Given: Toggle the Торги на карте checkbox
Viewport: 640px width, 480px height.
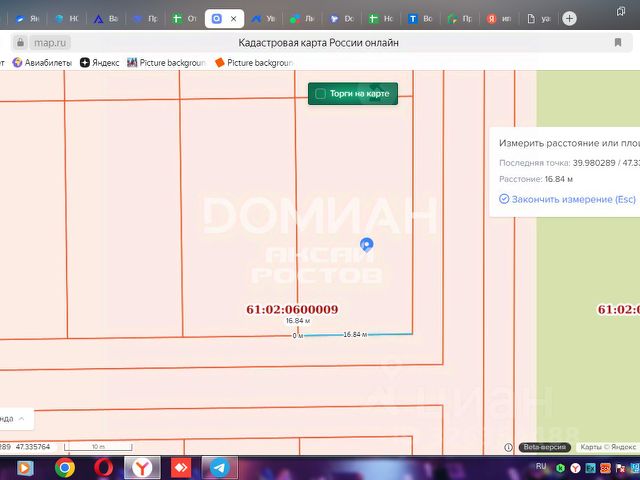Looking at the screenshot, I should point(320,94).
